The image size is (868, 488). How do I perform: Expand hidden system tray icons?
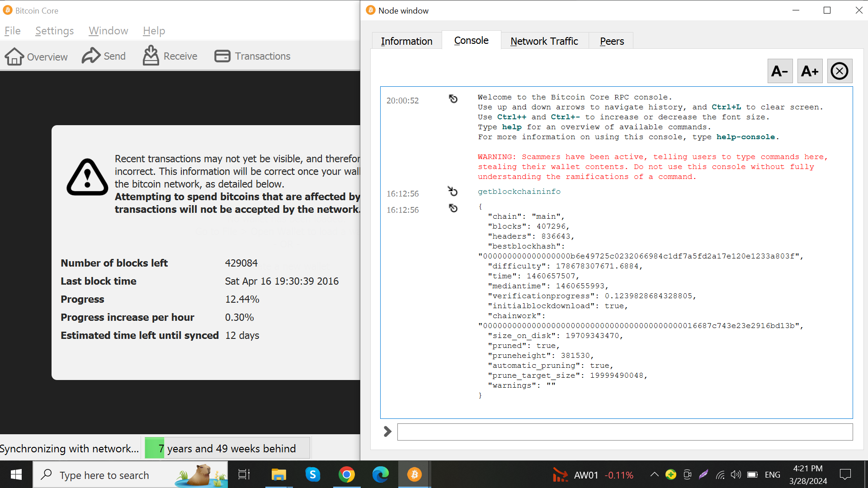(654, 474)
